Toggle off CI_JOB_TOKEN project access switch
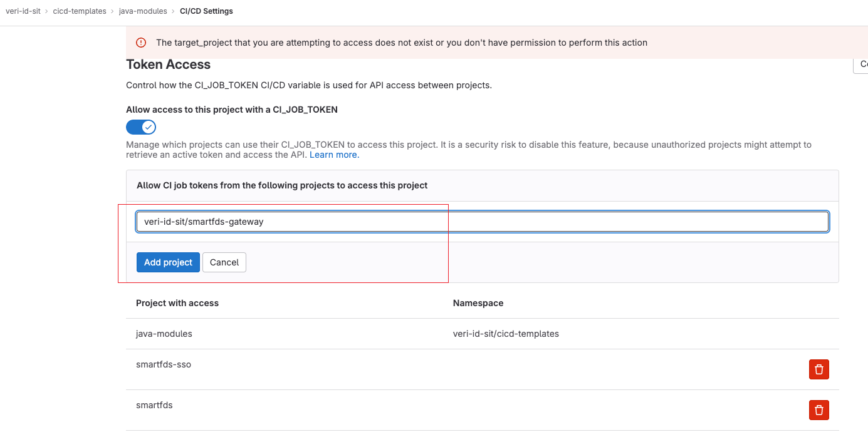 pos(141,127)
